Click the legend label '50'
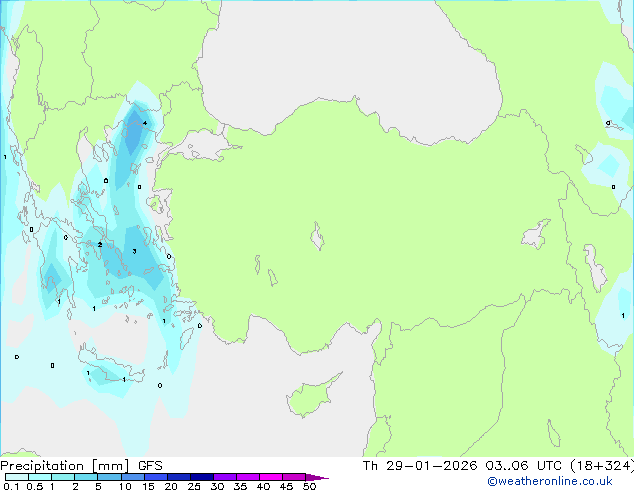 click(309, 486)
